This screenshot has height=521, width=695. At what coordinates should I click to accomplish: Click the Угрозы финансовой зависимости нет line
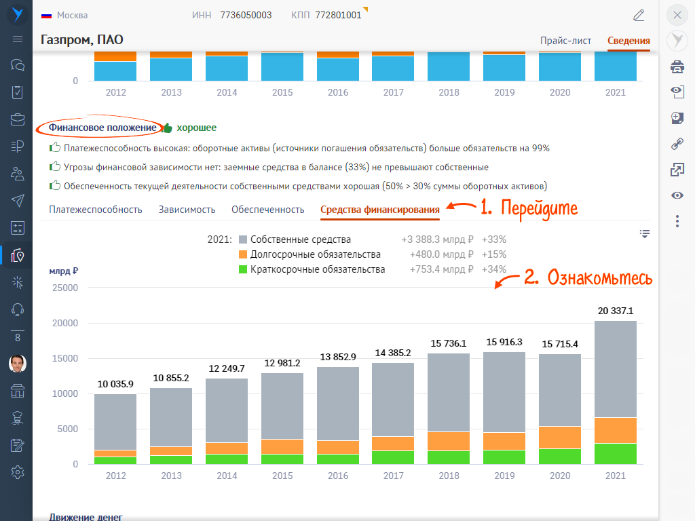click(276, 167)
